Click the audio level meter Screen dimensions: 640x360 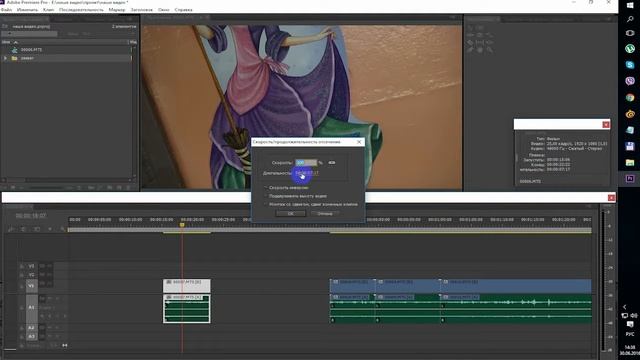(604, 280)
